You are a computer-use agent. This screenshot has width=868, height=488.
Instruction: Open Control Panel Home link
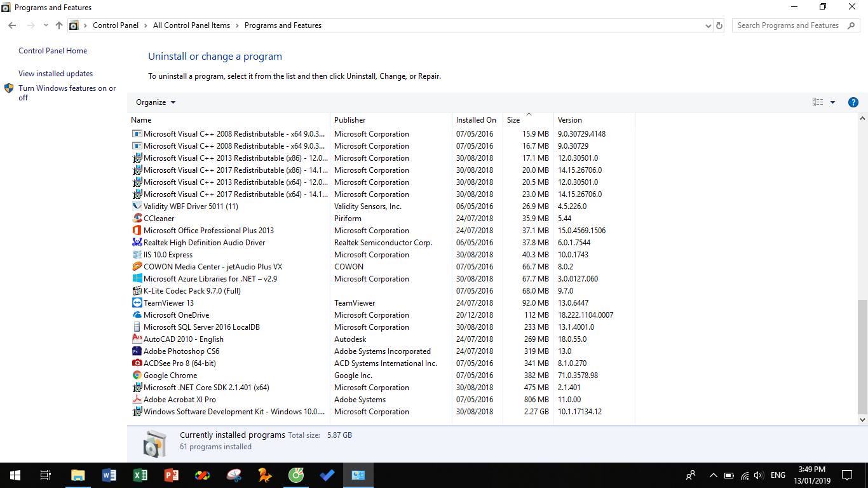point(53,51)
